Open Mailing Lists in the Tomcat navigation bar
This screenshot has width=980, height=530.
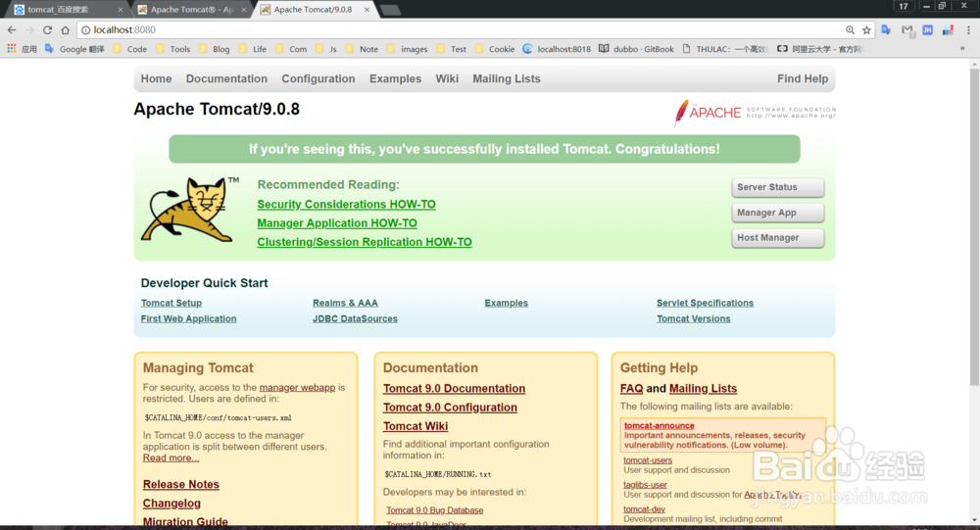[507, 78]
